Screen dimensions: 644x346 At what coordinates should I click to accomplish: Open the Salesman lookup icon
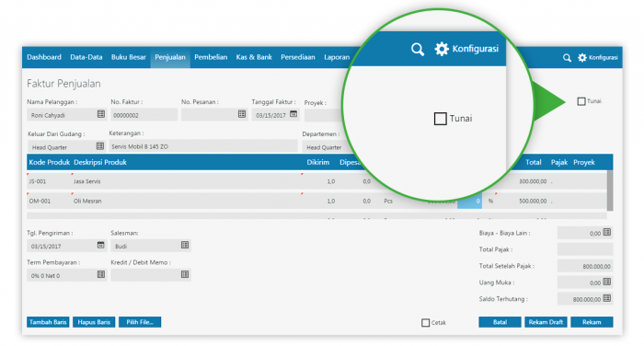click(x=185, y=245)
